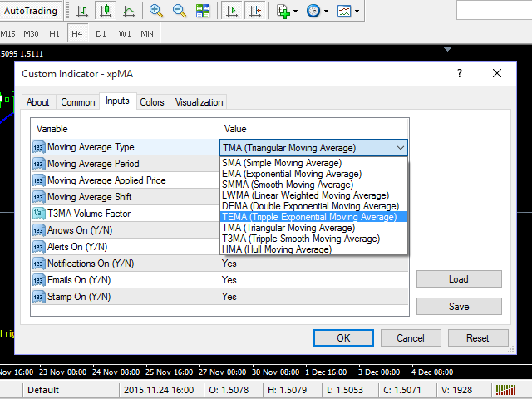Screen dimensions: 532x399
Task: Save the input settings
Action: pyautogui.click(x=459, y=307)
